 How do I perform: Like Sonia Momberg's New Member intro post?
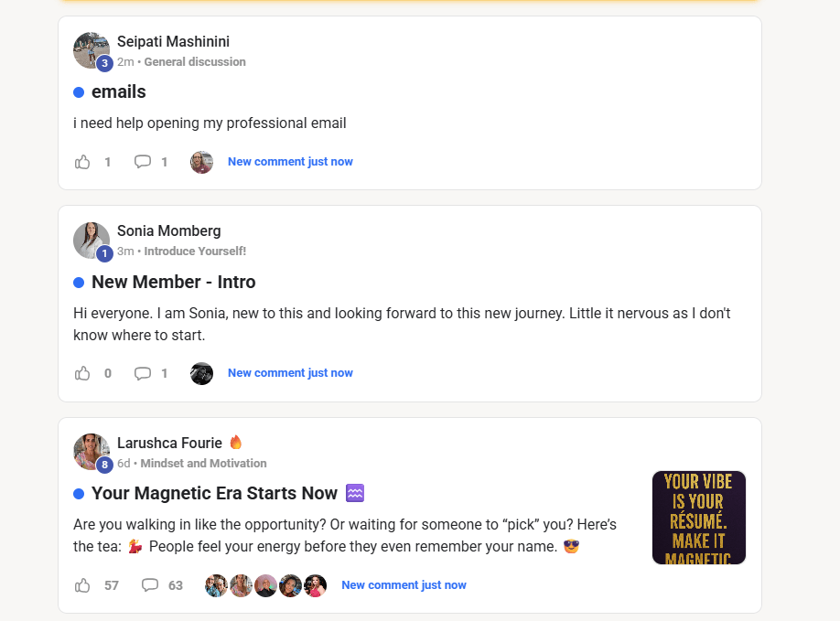pyautogui.click(x=82, y=373)
